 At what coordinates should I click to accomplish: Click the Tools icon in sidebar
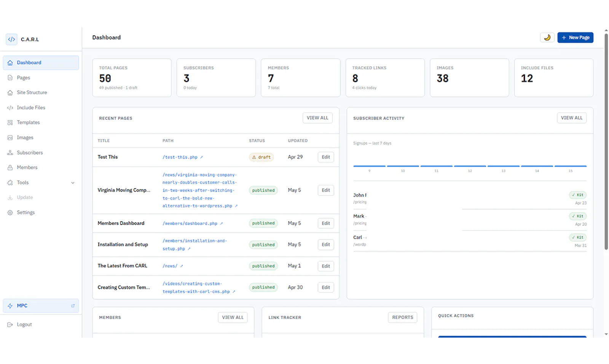pos(10,183)
